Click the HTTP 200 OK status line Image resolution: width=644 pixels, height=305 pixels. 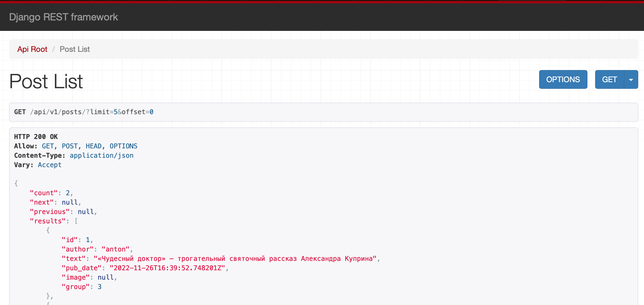click(x=36, y=137)
